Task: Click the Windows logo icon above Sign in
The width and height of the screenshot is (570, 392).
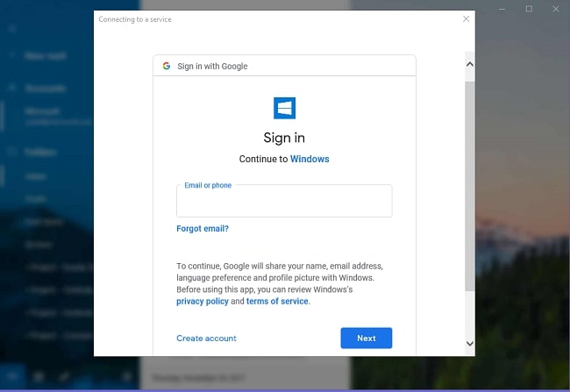Action: (x=284, y=108)
